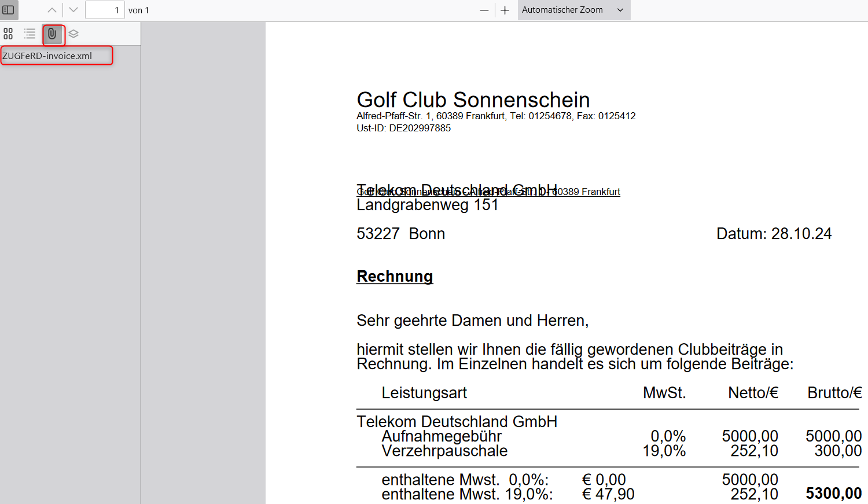Click the sender line with Tel and Fax numbers

pos(496,116)
